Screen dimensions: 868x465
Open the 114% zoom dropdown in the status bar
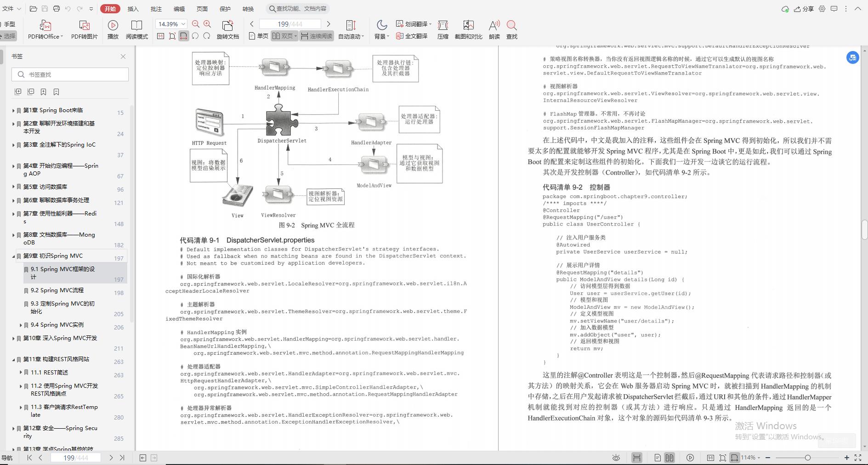coord(750,458)
